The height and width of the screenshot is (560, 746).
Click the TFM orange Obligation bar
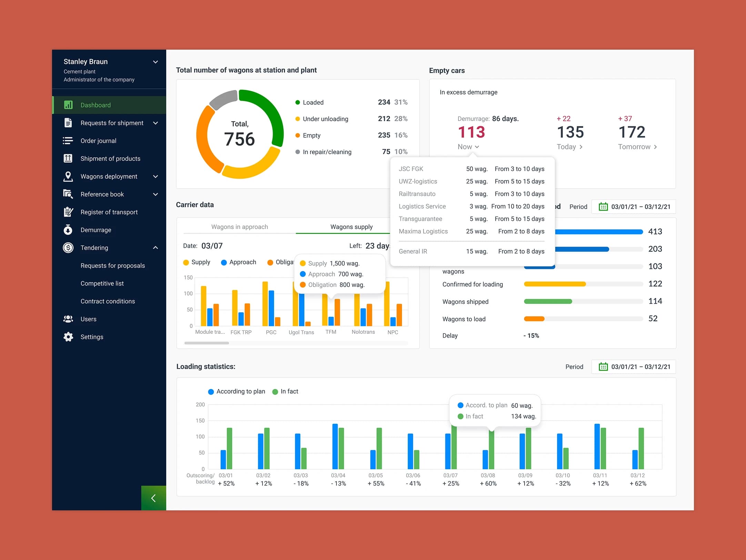pyautogui.click(x=337, y=312)
